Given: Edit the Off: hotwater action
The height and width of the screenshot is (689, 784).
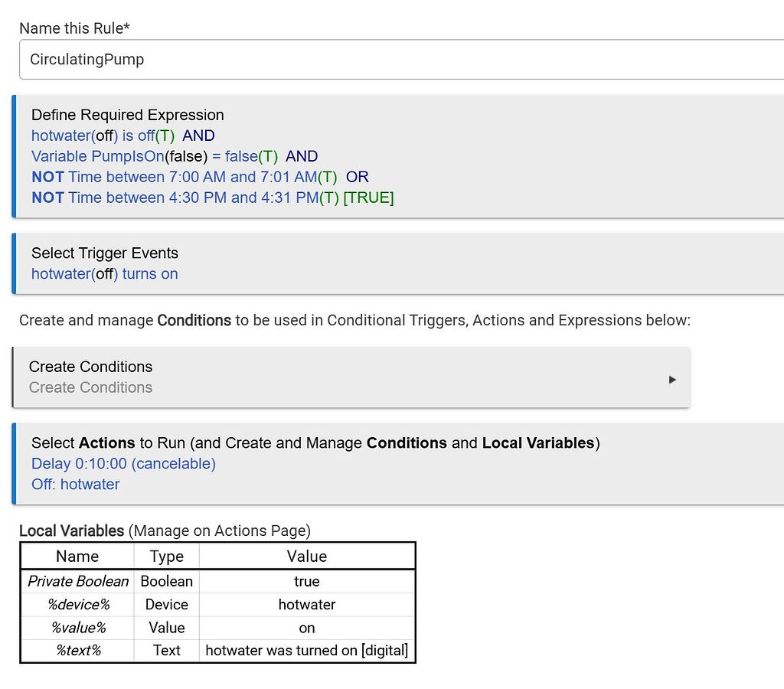Looking at the screenshot, I should 75,484.
